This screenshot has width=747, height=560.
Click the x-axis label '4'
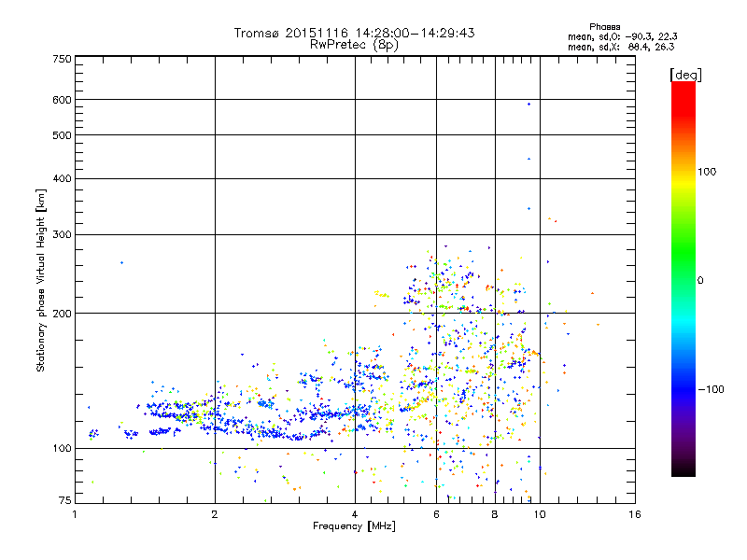coord(355,514)
